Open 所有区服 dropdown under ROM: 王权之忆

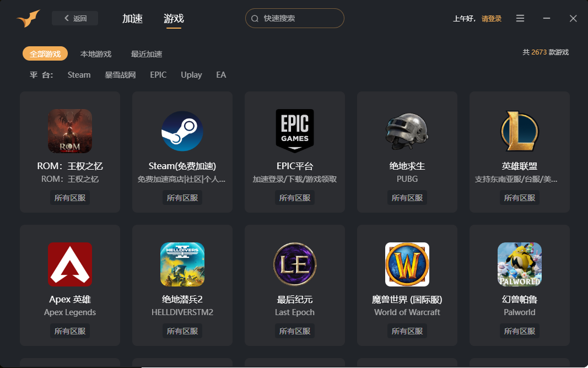click(x=70, y=198)
